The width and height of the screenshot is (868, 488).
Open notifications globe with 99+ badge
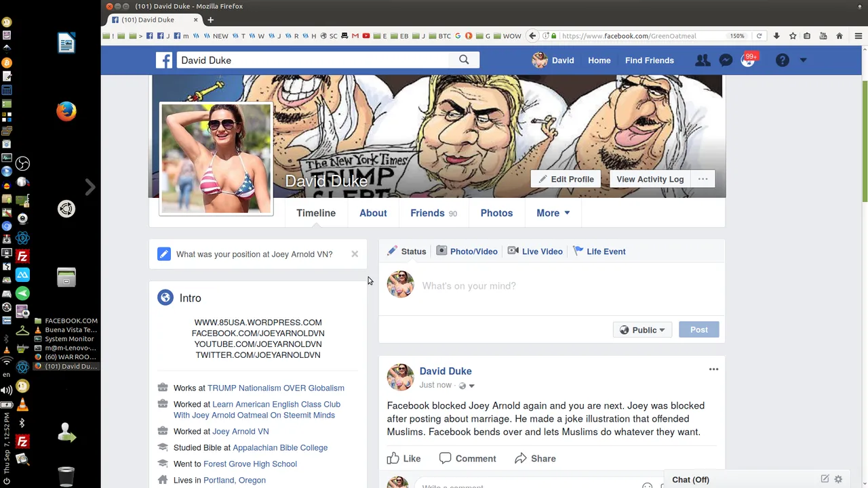[748, 60]
